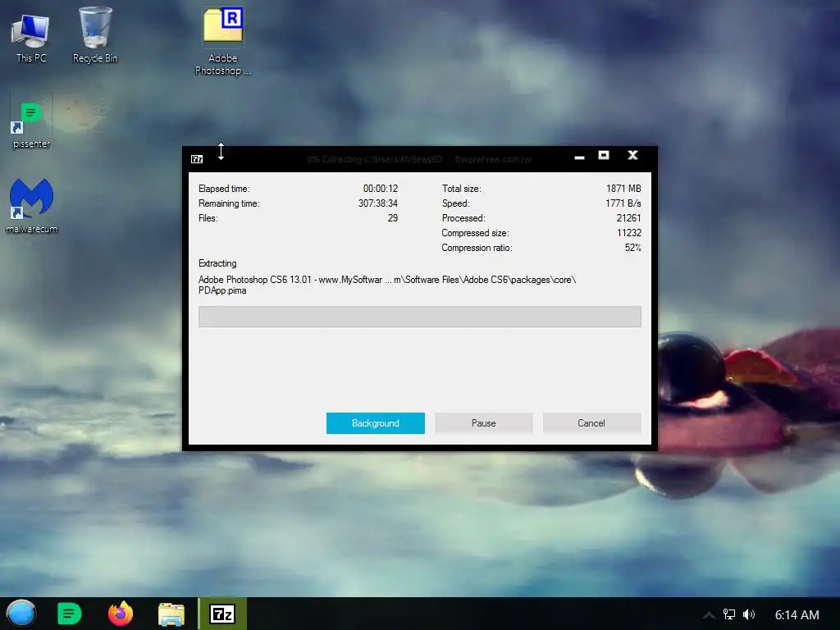Viewport: 840px width, 630px height.
Task: Send extraction to Background
Action: click(x=376, y=423)
